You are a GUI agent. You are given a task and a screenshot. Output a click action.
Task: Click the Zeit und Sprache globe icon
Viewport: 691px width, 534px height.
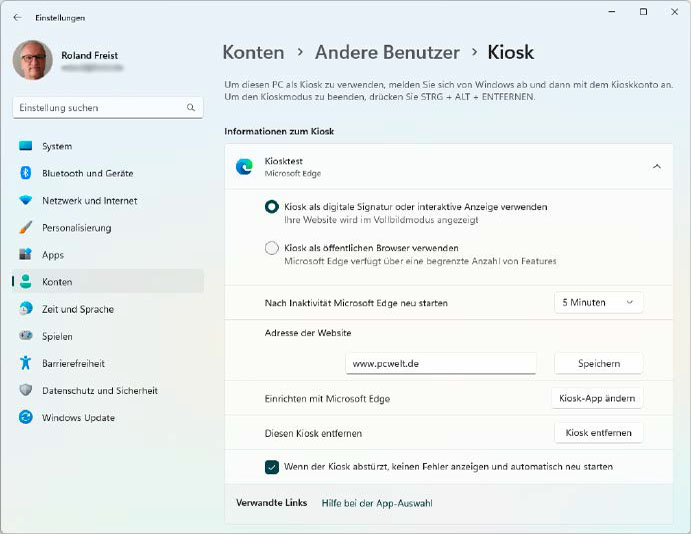point(26,308)
